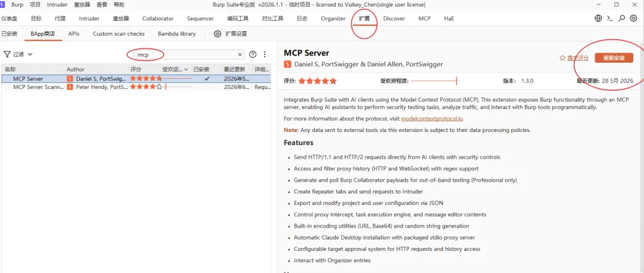Open the Burp menu
644x273 pixels.
[x=17, y=5]
